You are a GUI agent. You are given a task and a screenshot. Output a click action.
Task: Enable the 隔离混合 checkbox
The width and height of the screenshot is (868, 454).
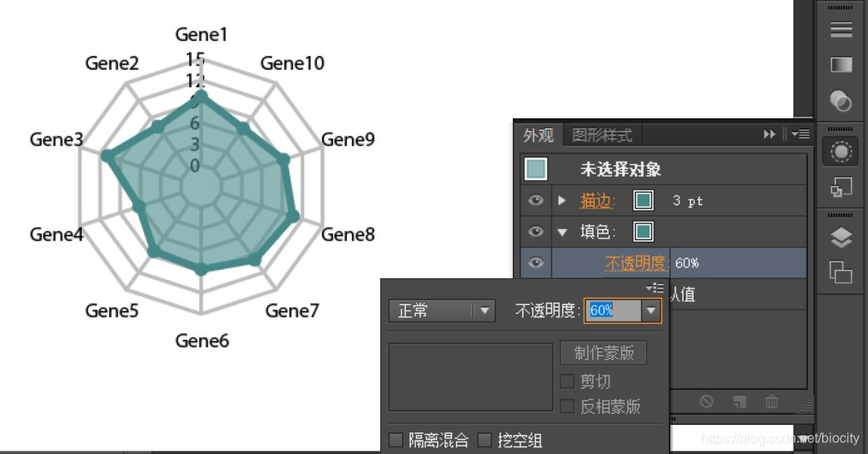[x=396, y=440]
